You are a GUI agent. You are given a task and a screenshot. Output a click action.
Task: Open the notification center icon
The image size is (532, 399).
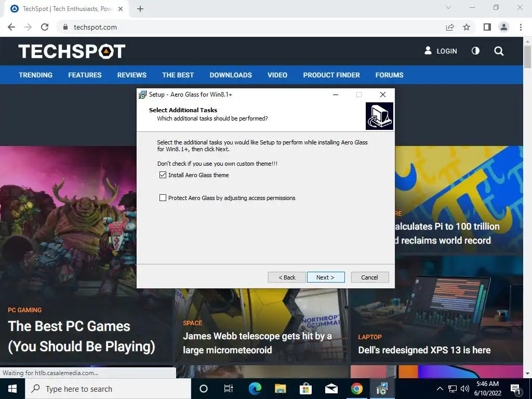point(516,389)
